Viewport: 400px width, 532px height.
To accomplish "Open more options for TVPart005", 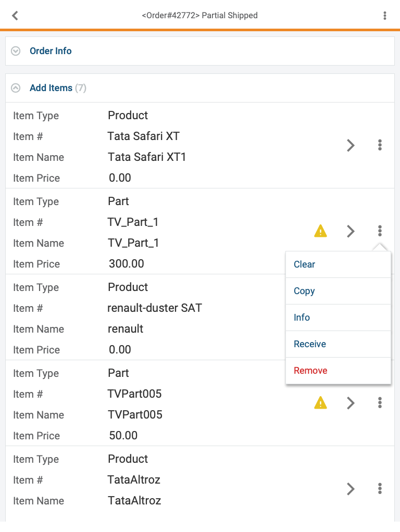I will [x=380, y=403].
